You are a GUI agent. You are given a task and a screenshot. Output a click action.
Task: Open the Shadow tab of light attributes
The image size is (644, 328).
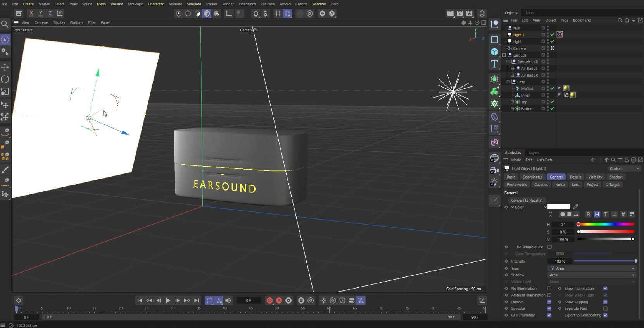(616, 177)
